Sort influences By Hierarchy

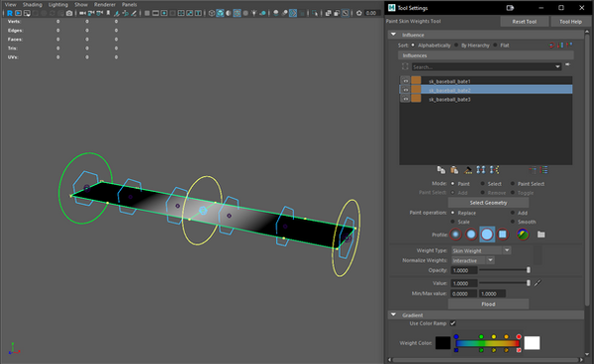click(456, 45)
